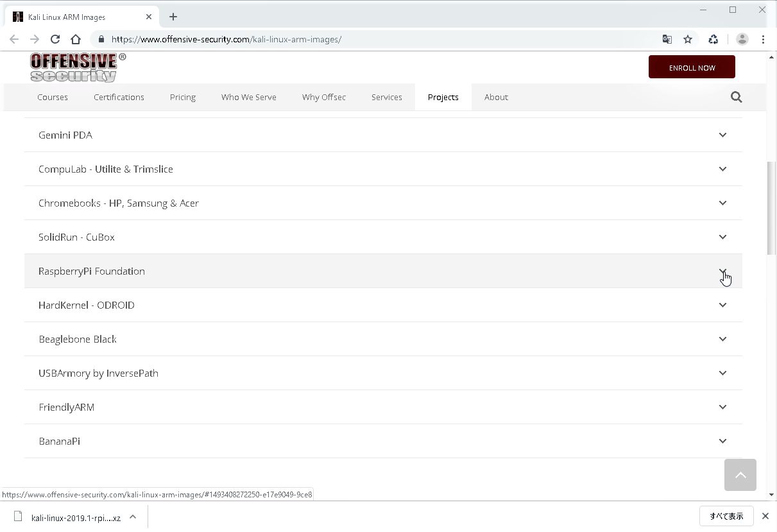Expand the Chromebooks row chevron

(722, 203)
